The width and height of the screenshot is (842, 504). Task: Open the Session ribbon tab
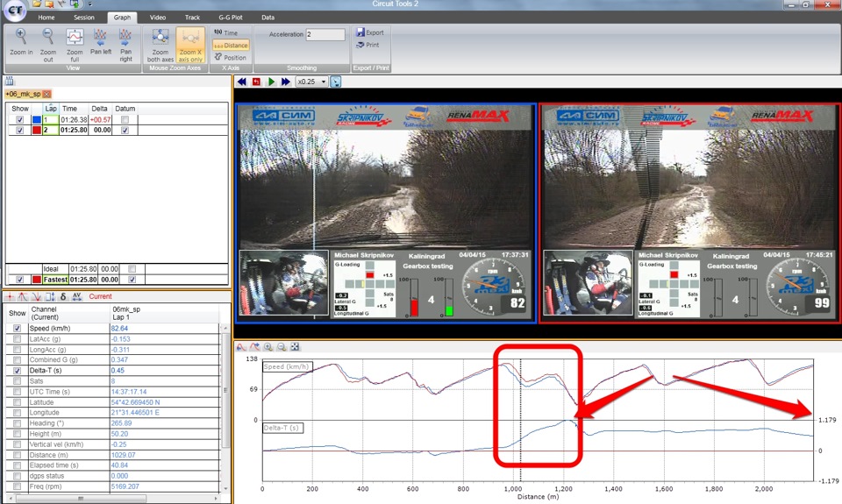84,18
